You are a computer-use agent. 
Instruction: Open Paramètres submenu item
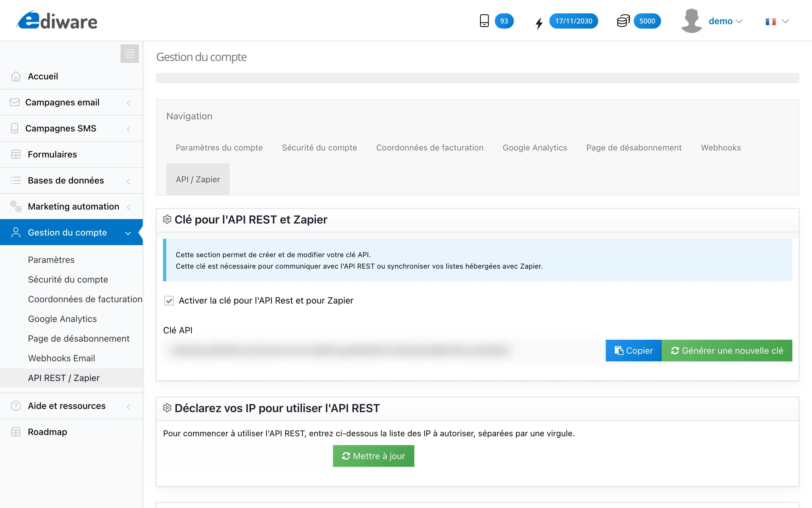pyautogui.click(x=51, y=260)
